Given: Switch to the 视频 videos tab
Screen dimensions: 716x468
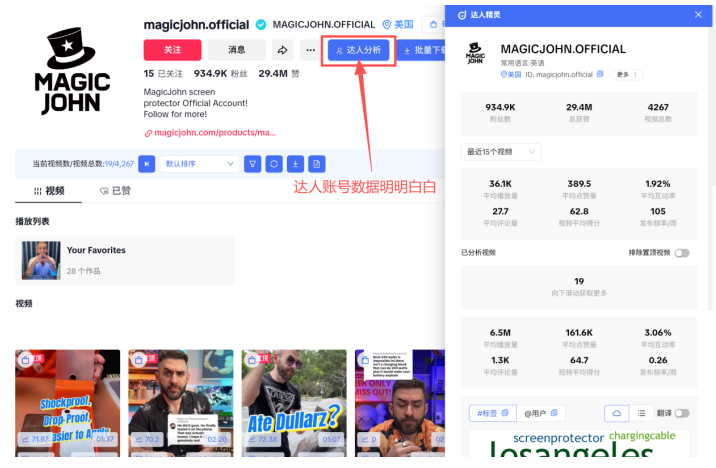Looking at the screenshot, I should click(x=49, y=191).
